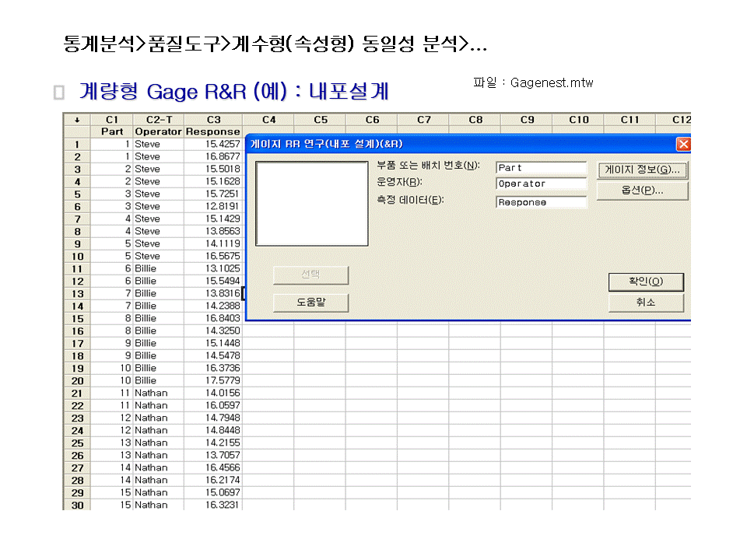
Task: Select column header C11
Action: 630,120
